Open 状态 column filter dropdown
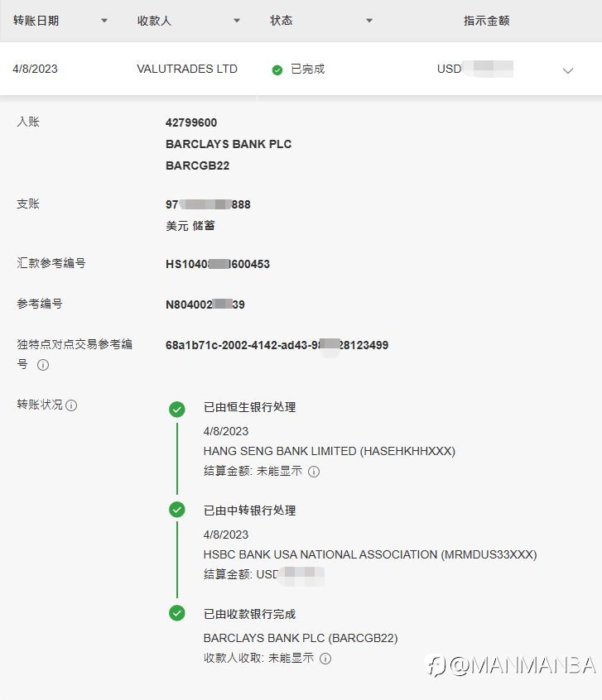This screenshot has height=700, width=602. [369, 21]
